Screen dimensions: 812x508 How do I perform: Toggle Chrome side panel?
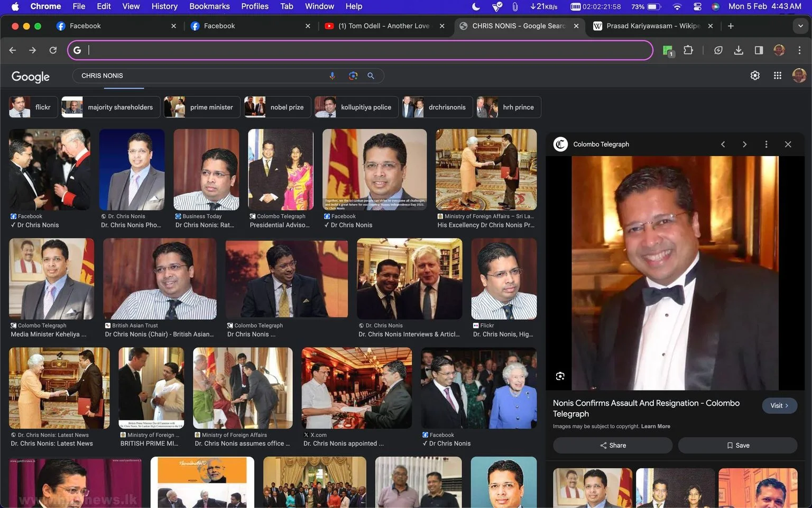(759, 50)
